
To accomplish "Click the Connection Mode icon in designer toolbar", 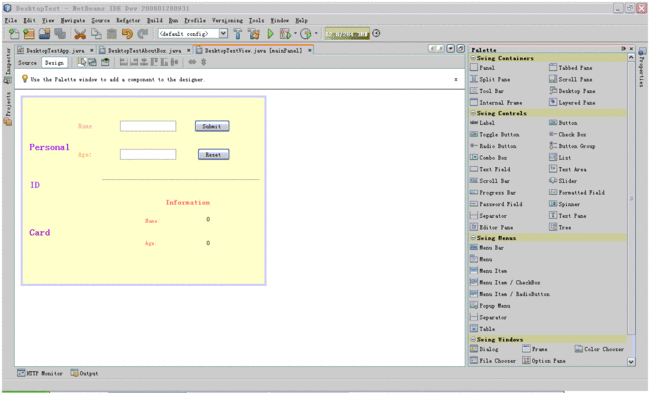I will 92,62.
